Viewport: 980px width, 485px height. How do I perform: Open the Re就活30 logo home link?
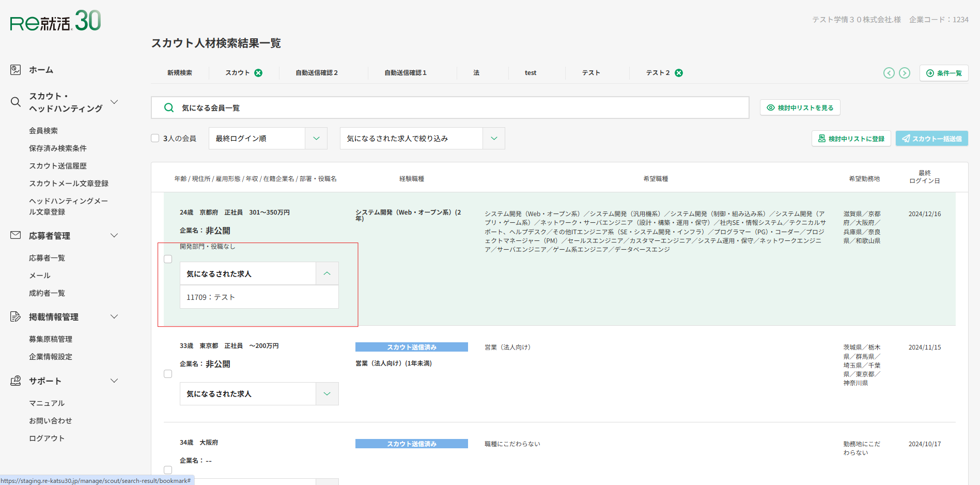pos(55,21)
